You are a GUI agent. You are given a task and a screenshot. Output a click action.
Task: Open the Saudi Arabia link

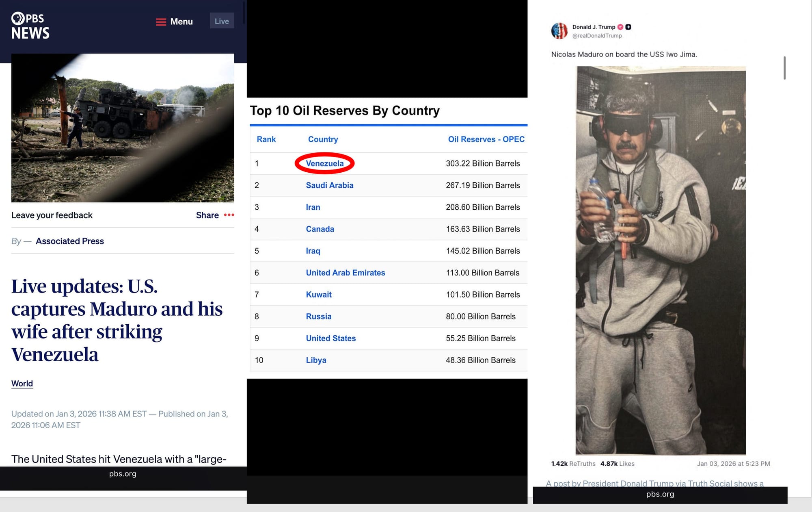[x=330, y=185]
